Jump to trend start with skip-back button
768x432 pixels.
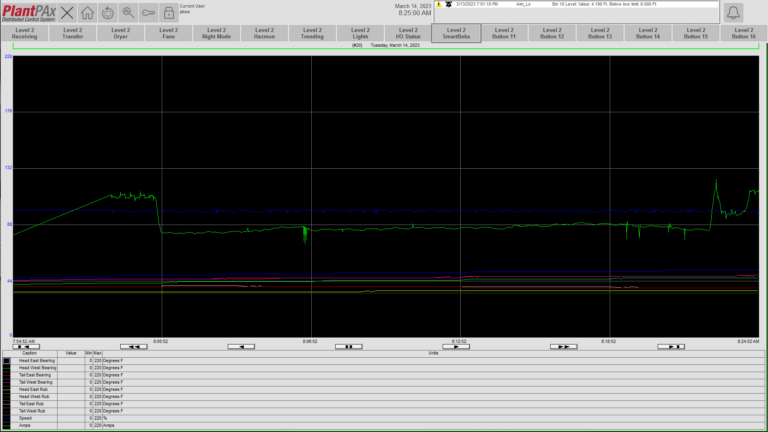click(x=27, y=346)
